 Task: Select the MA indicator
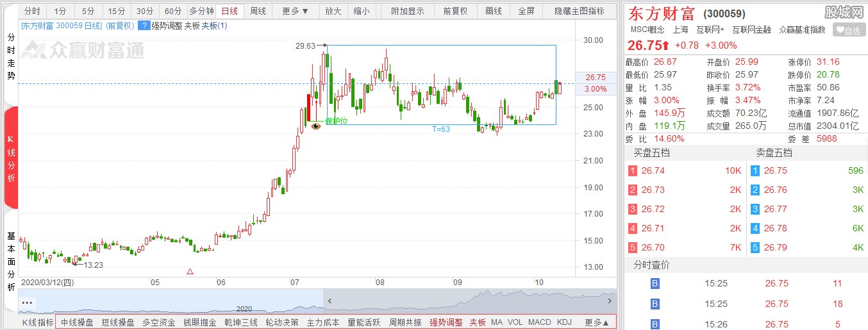tap(497, 322)
